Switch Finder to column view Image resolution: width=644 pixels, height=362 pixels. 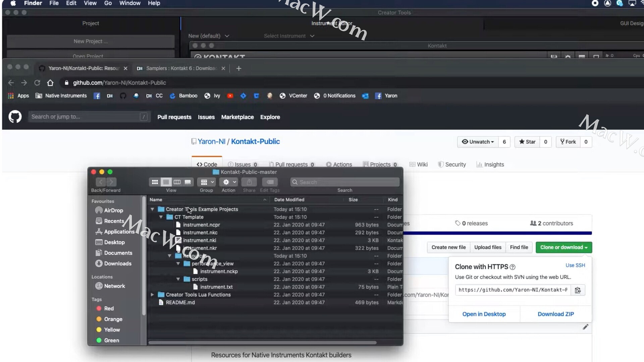(177, 182)
